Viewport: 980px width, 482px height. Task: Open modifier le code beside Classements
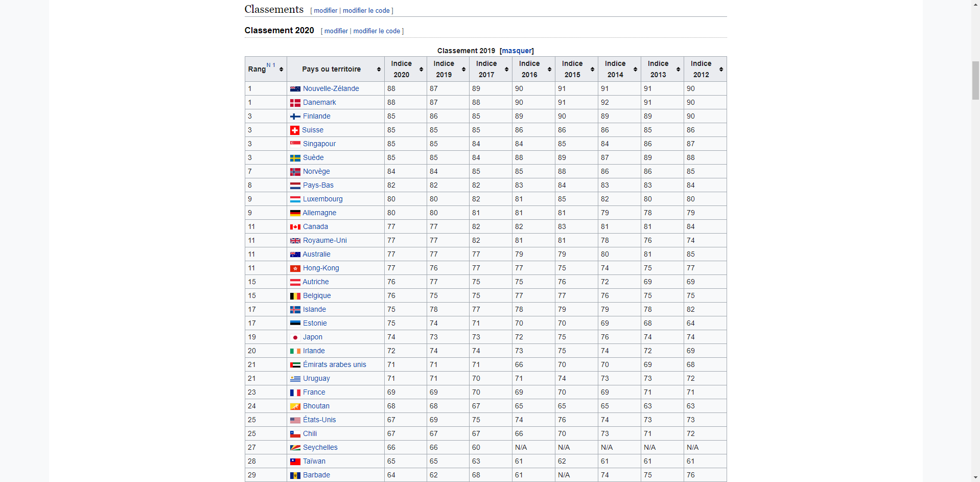pos(366,10)
